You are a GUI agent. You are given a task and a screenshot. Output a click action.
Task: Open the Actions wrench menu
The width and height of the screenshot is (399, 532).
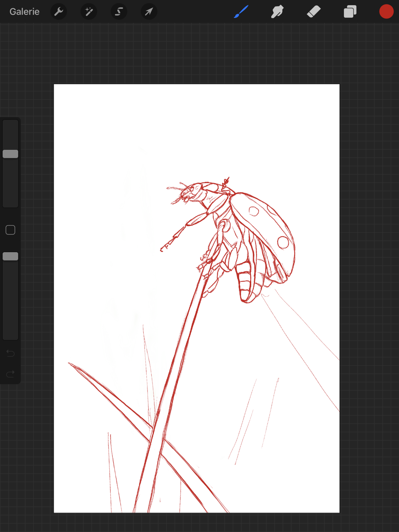(59, 12)
